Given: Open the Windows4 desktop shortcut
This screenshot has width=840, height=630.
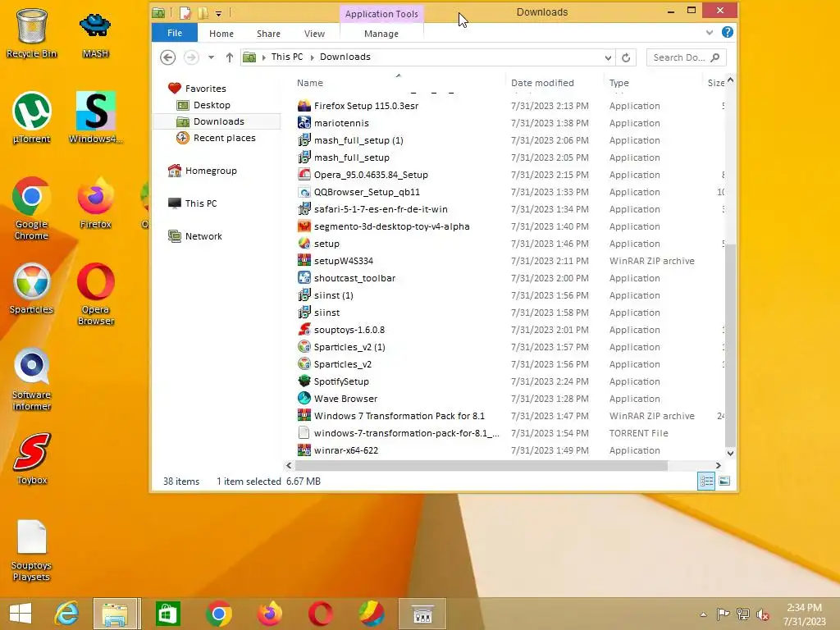Looking at the screenshot, I should [x=95, y=118].
